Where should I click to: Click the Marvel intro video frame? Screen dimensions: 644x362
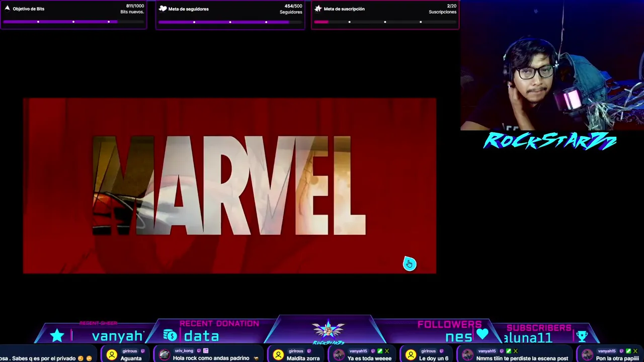[x=229, y=186]
